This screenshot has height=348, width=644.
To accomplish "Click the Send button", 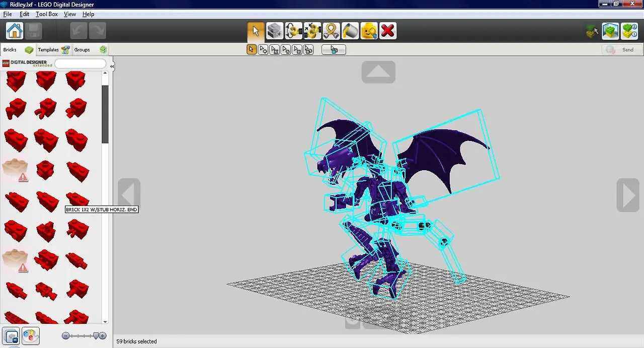I will point(622,49).
